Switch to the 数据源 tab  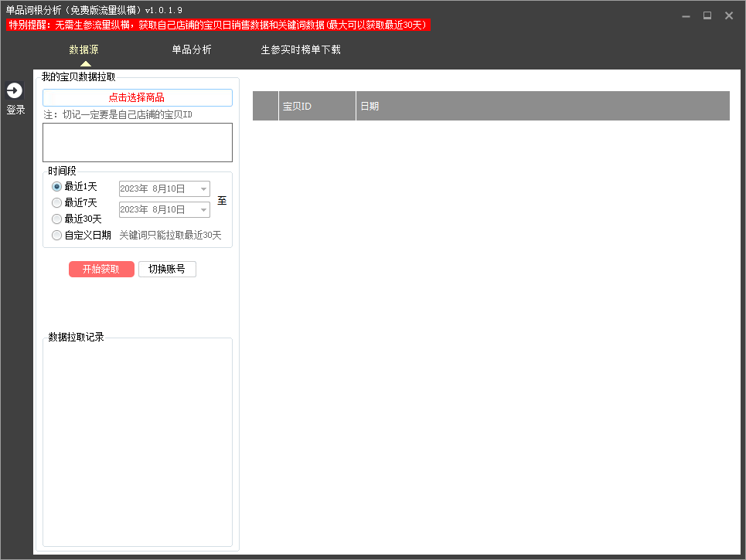[x=83, y=49]
